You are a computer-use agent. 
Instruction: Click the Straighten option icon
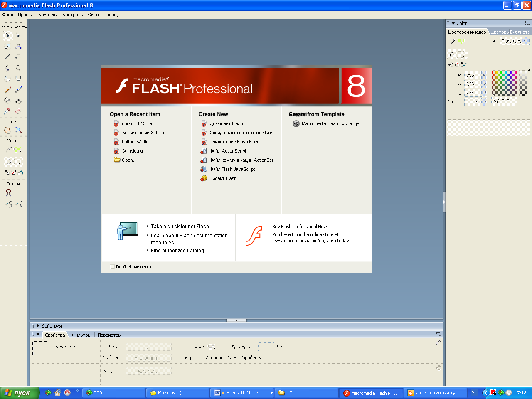19,204
